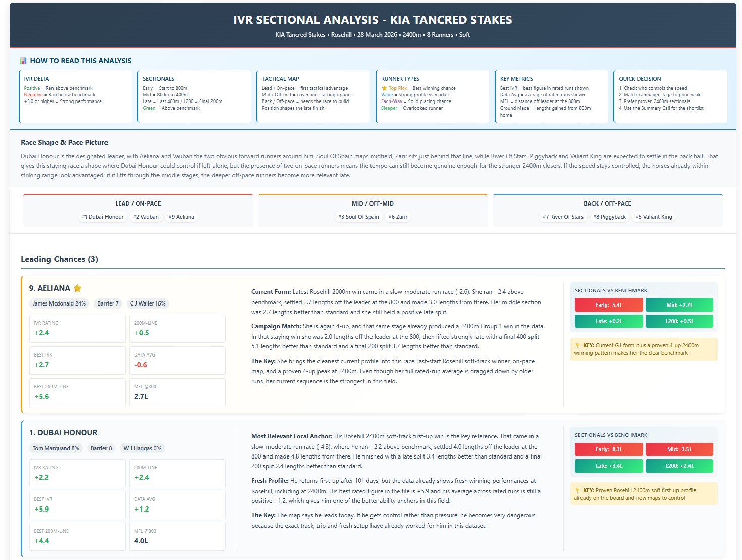Open the Quick Decision guide card
742x560 pixels.
point(670,96)
